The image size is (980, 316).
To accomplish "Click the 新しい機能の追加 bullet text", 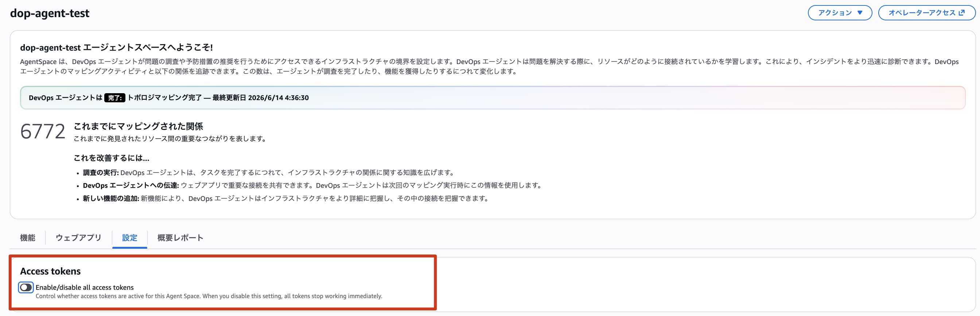I will (286, 198).
